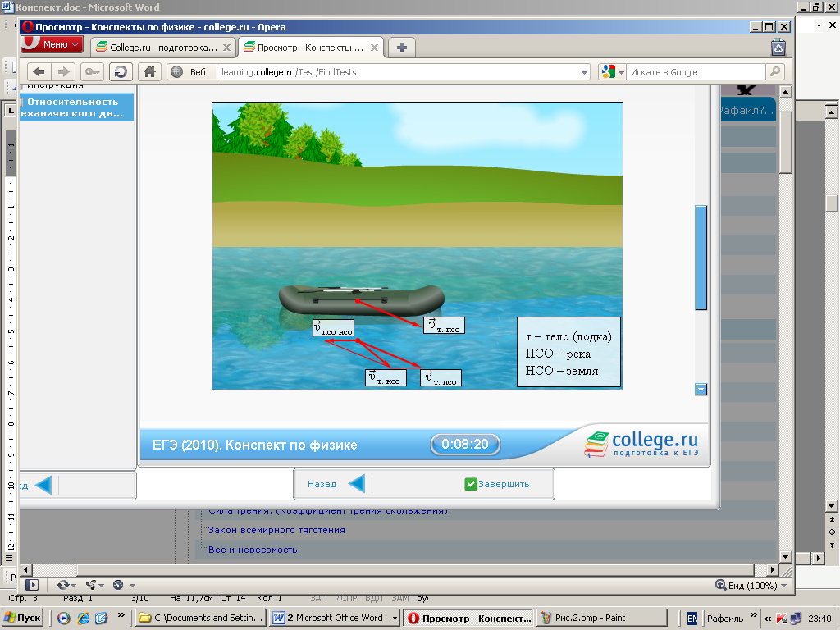Click the 23:40 system clock
840x630 pixels.
(x=819, y=619)
